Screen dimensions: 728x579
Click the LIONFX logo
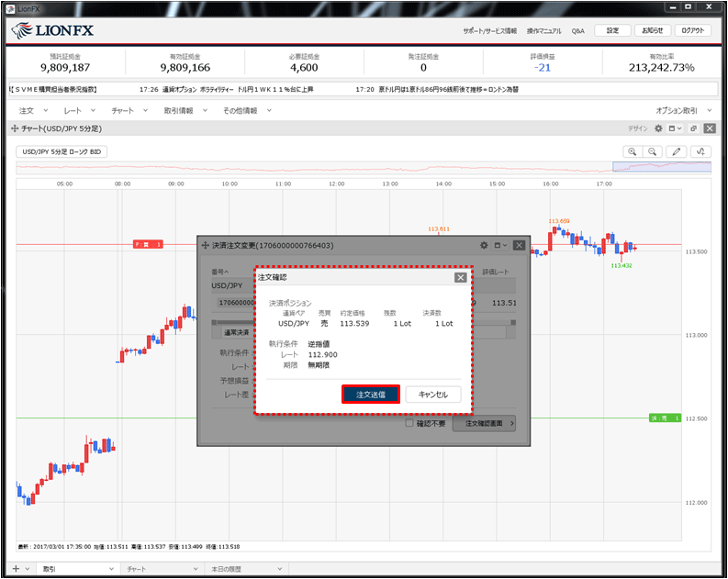coord(52,30)
